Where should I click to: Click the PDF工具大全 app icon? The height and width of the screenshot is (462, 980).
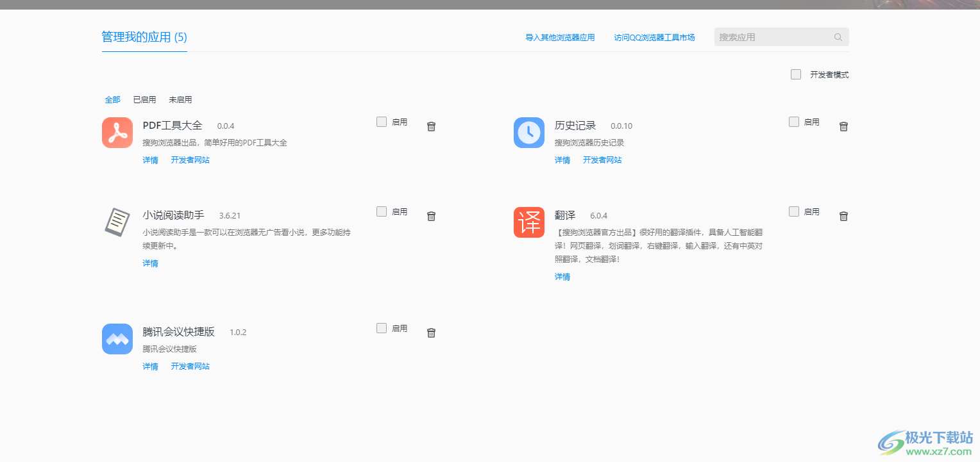coord(117,133)
